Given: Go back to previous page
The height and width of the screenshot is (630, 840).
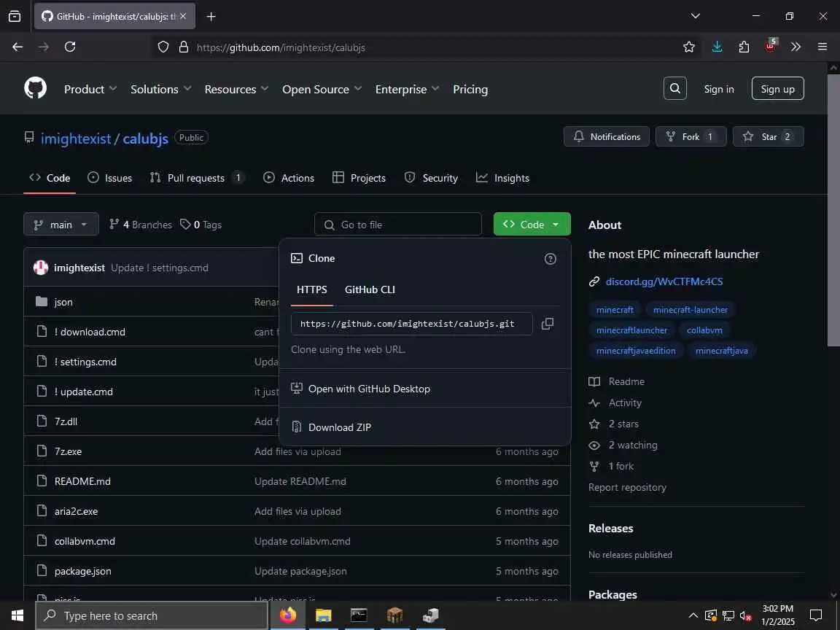Looking at the screenshot, I should pyautogui.click(x=17, y=47).
